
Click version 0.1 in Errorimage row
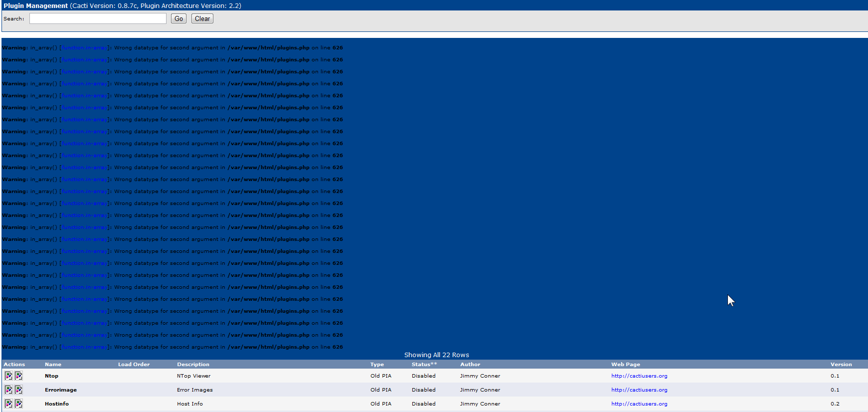coord(835,390)
